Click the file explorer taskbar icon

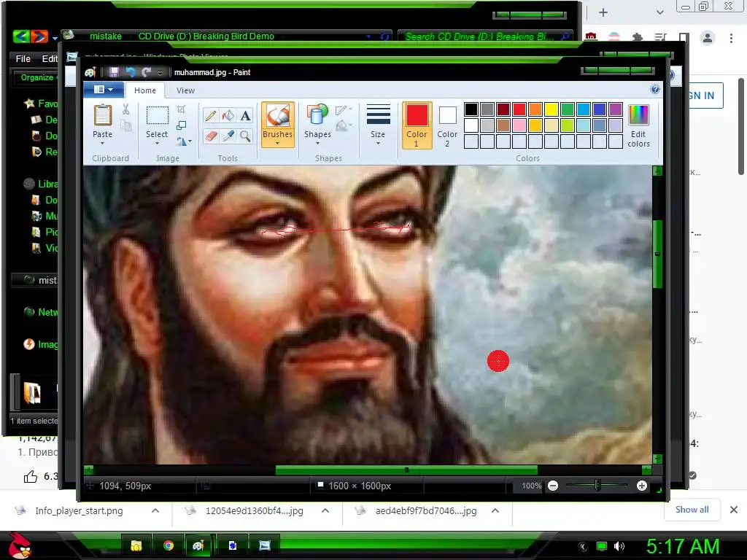[136, 545]
